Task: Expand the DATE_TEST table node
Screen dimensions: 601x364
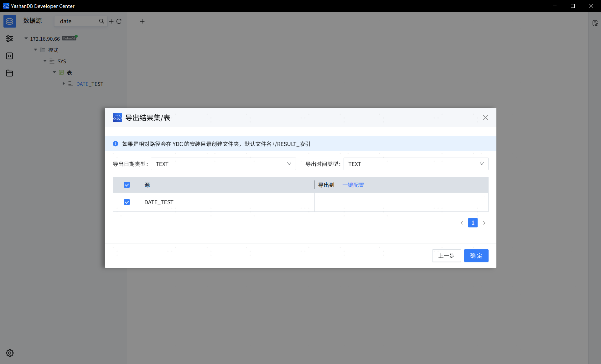Action: pyautogui.click(x=64, y=84)
